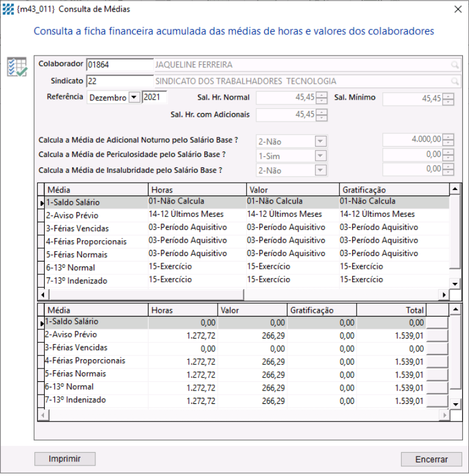Click lower grid Total column header
The image size is (469, 476).
click(x=391, y=310)
